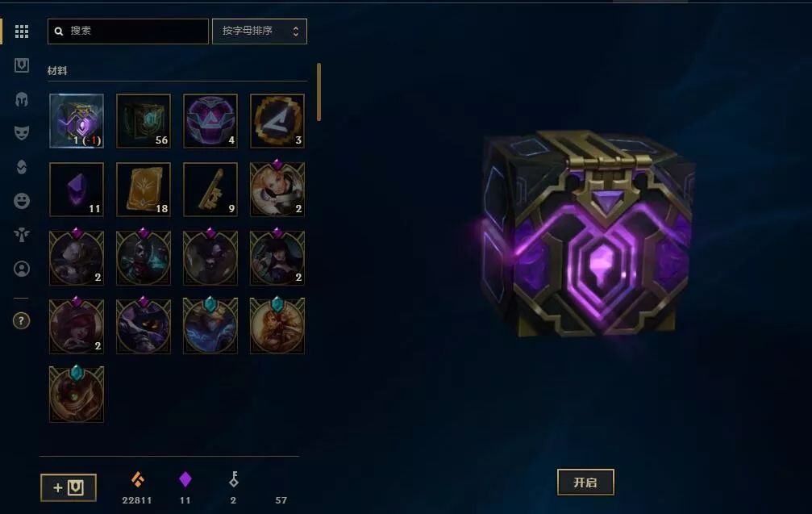
Task: Click the 开启 open chest button
Action: [x=585, y=483]
